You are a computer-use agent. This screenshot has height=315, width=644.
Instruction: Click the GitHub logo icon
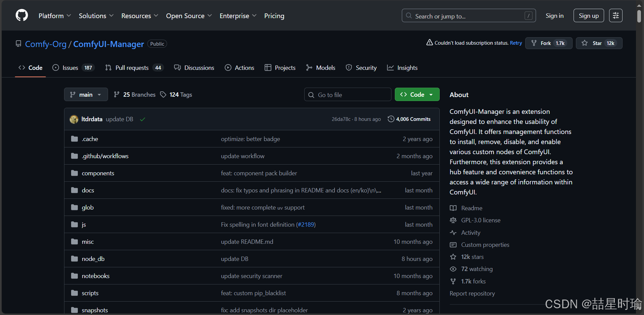(x=22, y=15)
